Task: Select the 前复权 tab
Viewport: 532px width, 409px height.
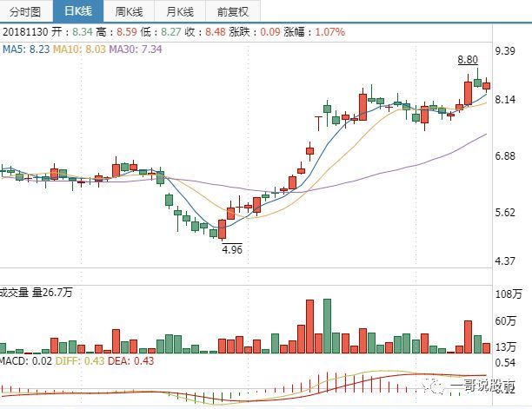Action: (x=233, y=11)
